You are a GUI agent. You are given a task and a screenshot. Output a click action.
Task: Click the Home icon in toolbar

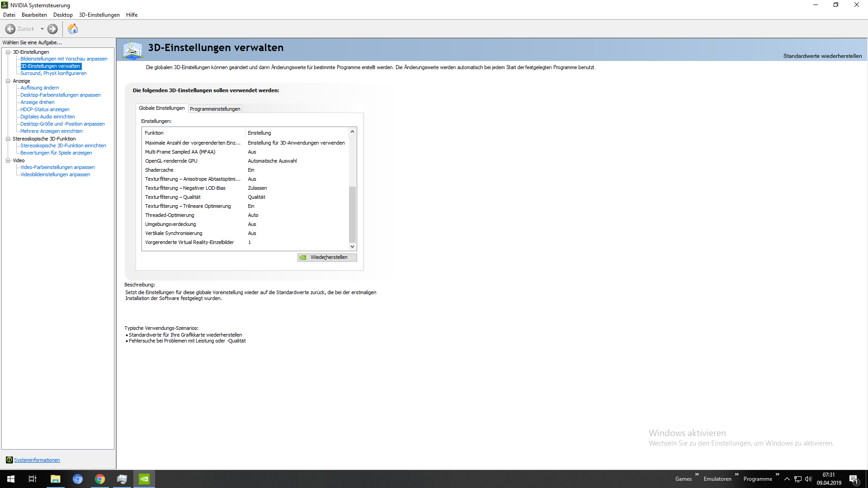[x=73, y=29]
